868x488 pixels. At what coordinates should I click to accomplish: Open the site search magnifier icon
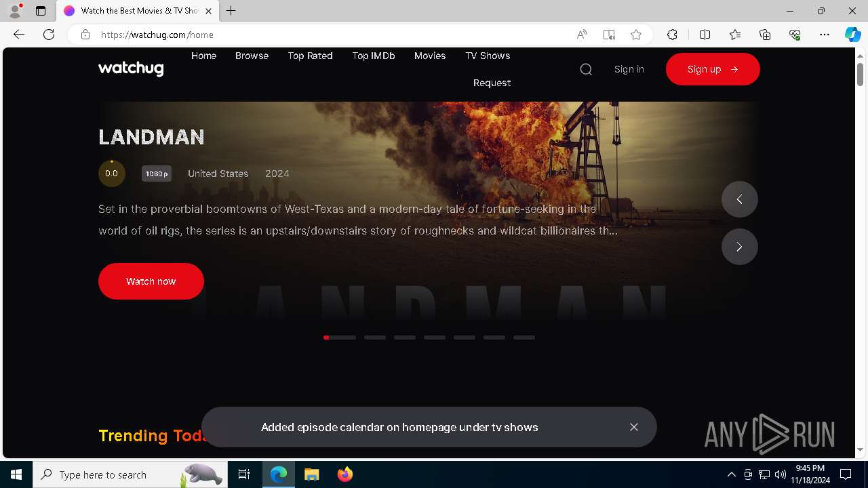[586, 69]
